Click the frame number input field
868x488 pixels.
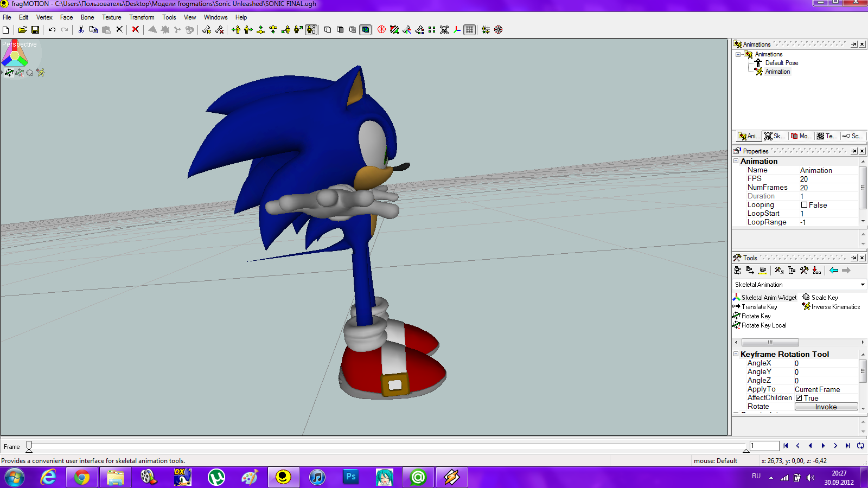[764, 446]
